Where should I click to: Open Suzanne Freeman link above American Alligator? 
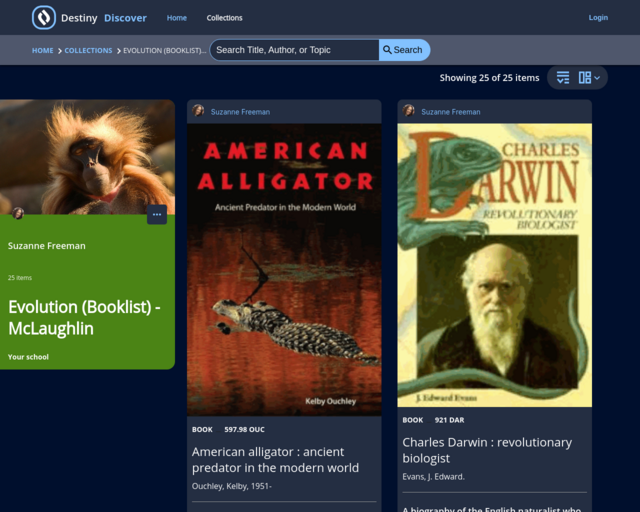coord(240,112)
